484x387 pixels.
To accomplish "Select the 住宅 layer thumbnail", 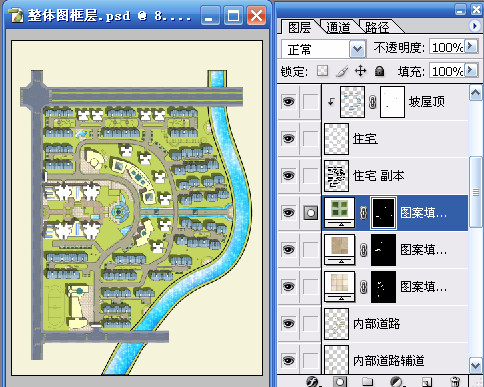I will 337,139.
